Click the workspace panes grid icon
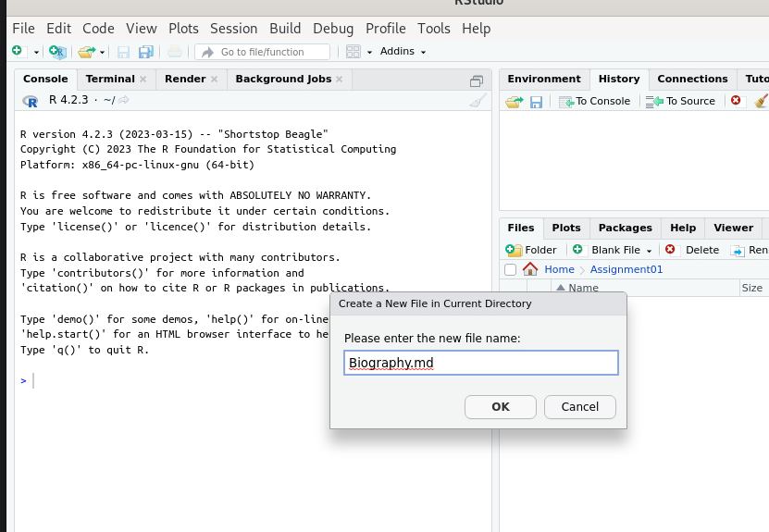The image size is (769, 532). (353, 52)
